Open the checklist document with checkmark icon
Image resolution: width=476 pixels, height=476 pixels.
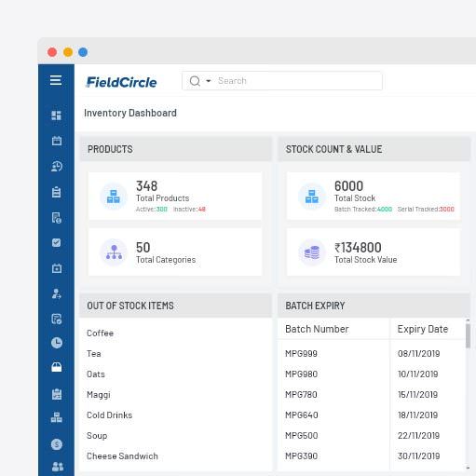57,319
